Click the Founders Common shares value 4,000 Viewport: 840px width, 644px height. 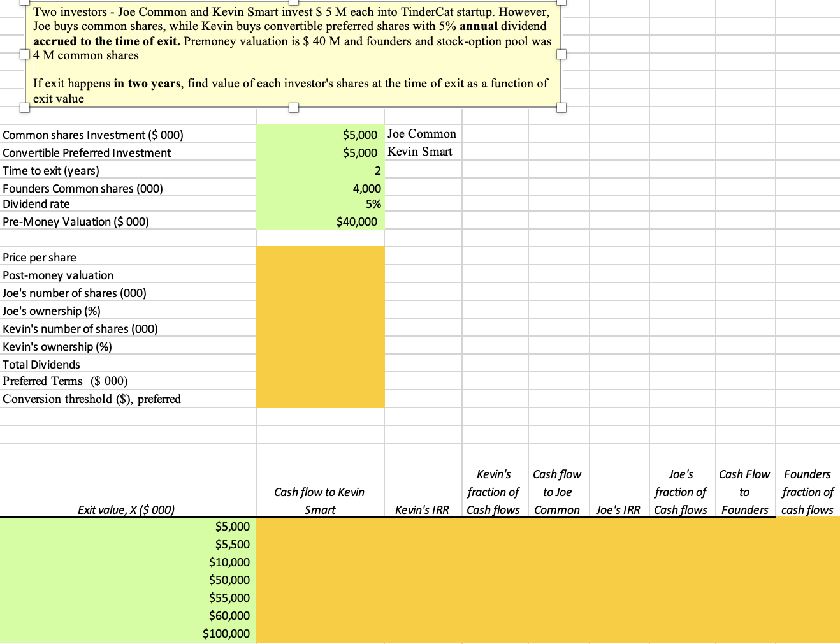321,188
